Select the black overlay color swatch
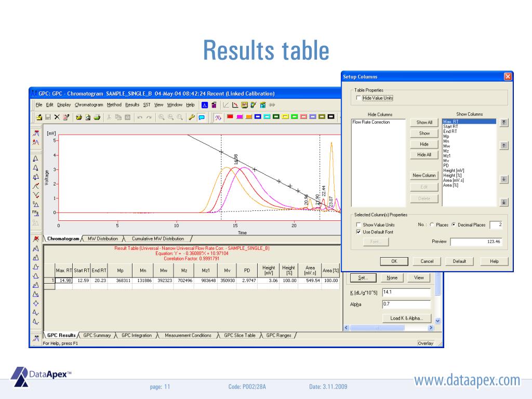 (331, 117)
